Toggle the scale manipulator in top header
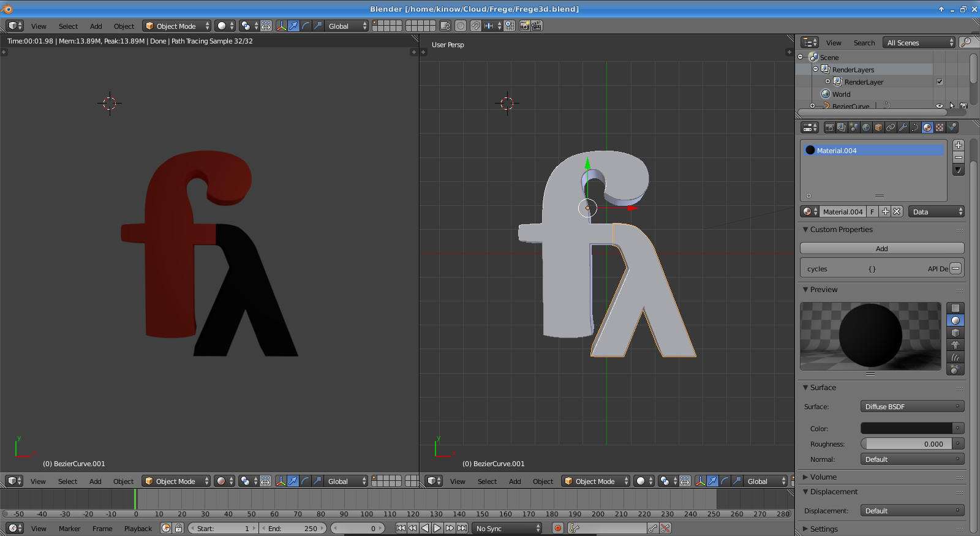 click(x=318, y=26)
